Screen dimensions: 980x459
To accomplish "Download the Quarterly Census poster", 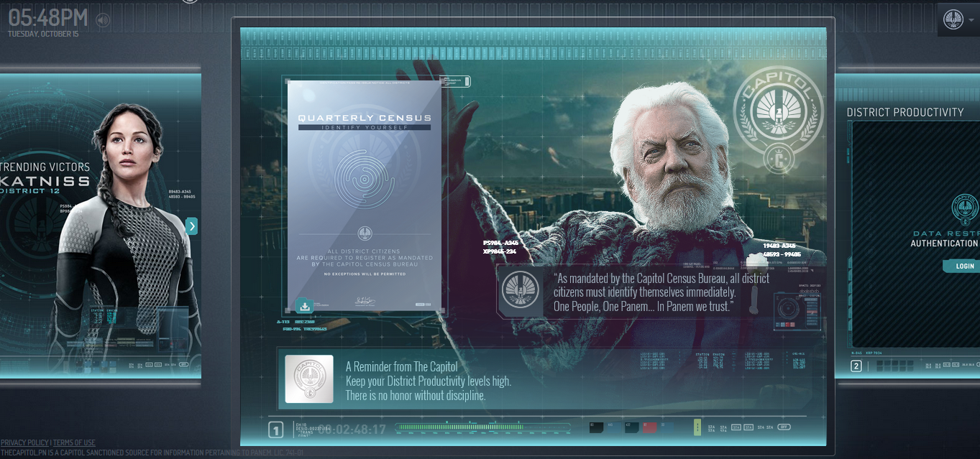I will point(304,306).
